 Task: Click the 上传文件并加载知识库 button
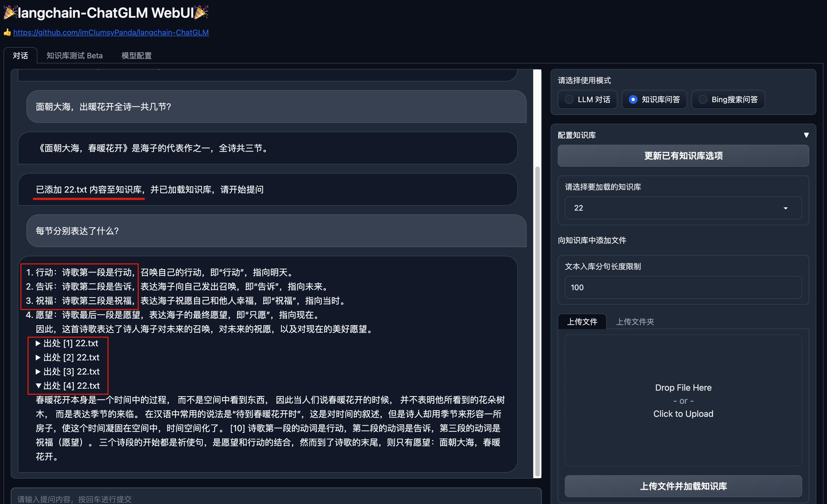(x=683, y=486)
